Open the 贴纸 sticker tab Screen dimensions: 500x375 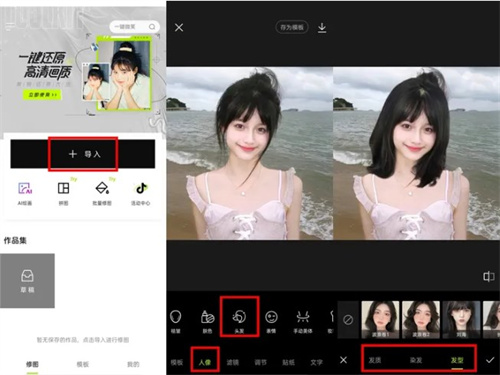pos(288,362)
